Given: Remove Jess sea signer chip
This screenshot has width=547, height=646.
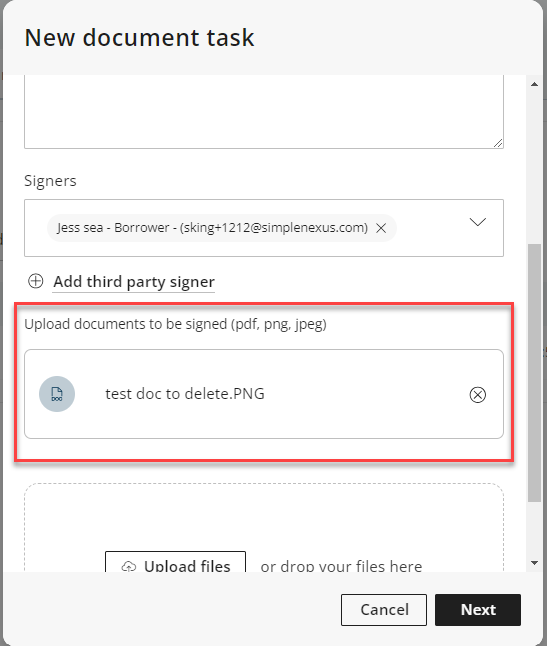Looking at the screenshot, I should 381,228.
